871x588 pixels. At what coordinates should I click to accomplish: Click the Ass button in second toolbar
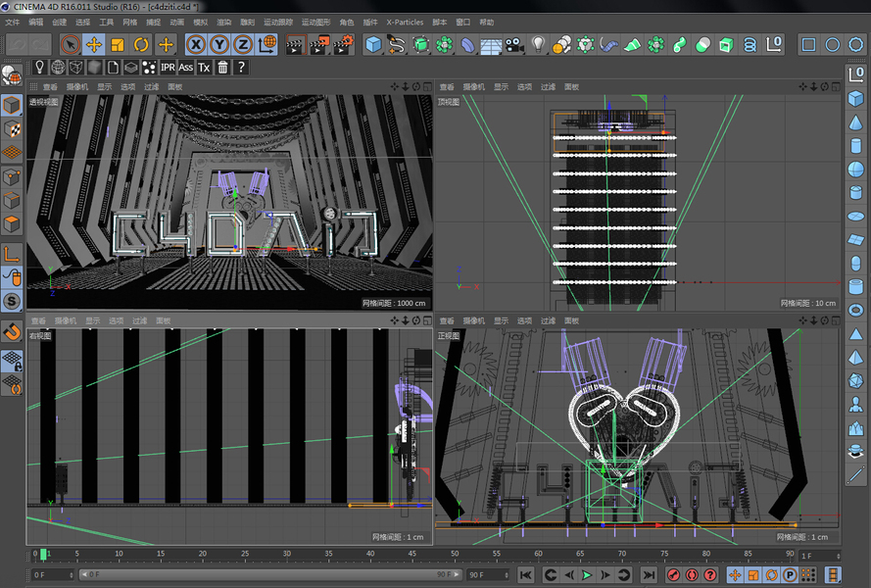click(x=185, y=68)
